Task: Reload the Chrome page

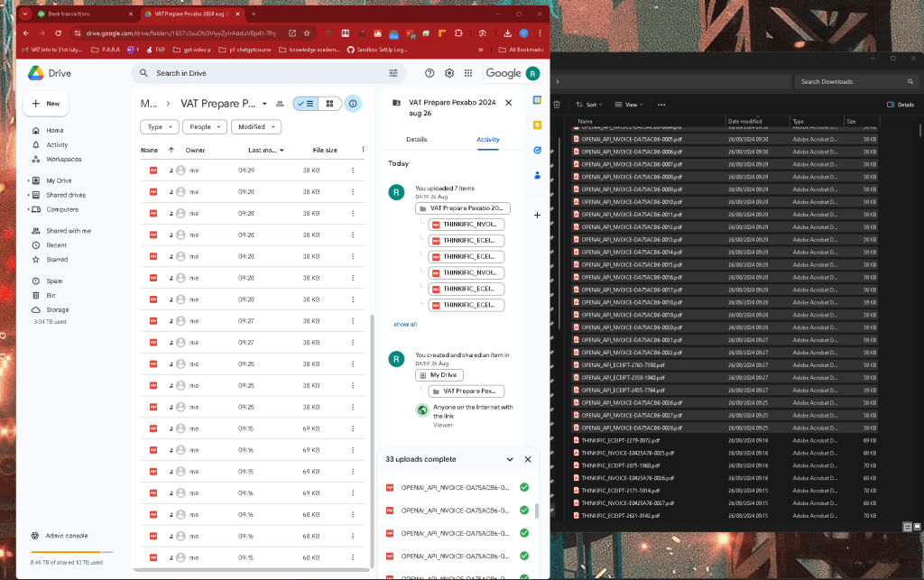Action: [58, 33]
